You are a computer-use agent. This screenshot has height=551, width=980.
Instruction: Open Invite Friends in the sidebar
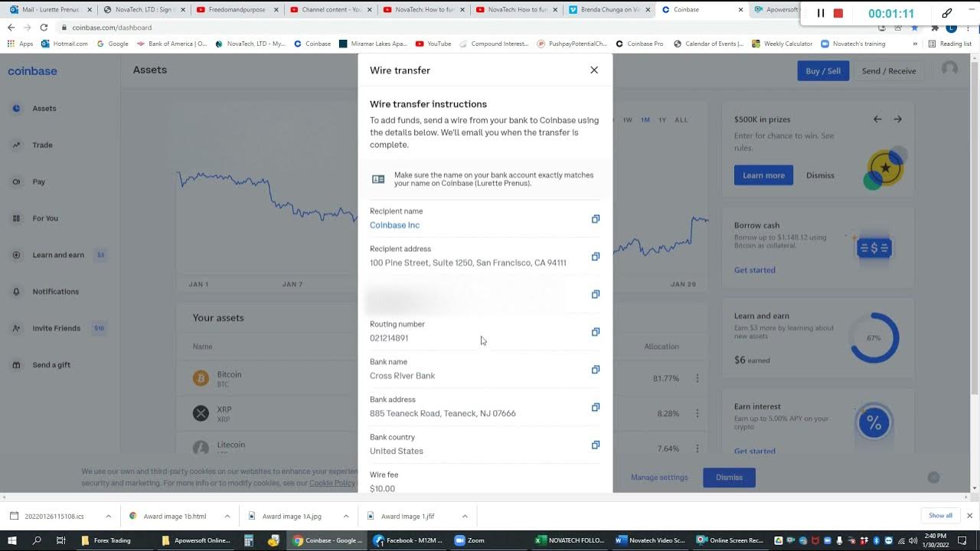tap(57, 328)
